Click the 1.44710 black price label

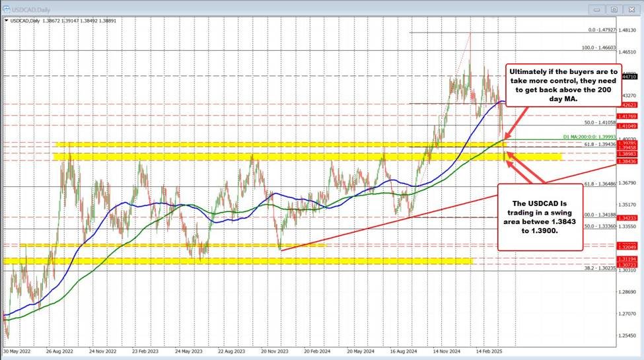coord(628,77)
